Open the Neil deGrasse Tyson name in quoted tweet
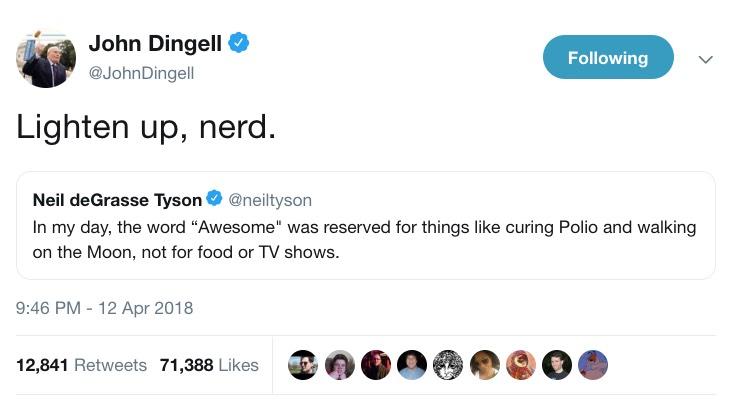The height and width of the screenshot is (400, 739). click(x=117, y=200)
